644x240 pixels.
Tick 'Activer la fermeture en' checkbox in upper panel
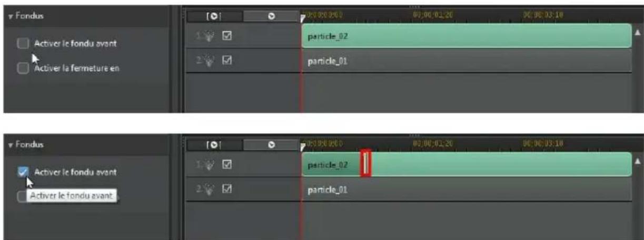pyautogui.click(x=23, y=68)
